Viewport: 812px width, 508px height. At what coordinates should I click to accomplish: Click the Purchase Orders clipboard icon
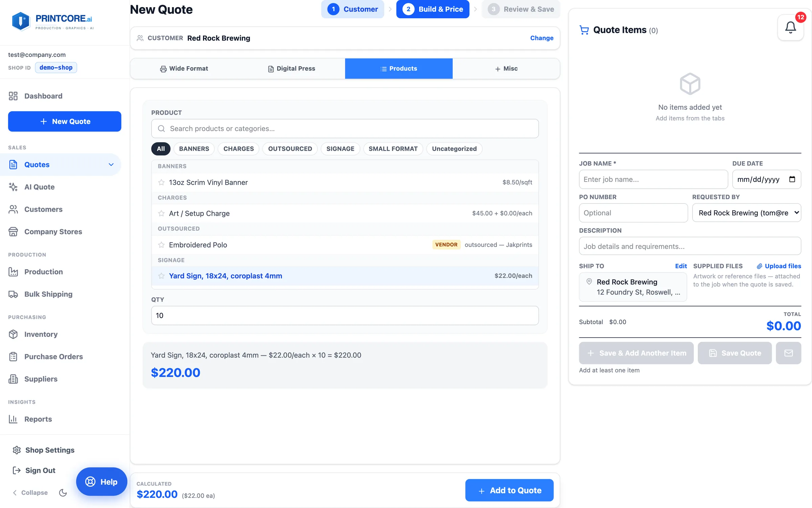point(13,357)
